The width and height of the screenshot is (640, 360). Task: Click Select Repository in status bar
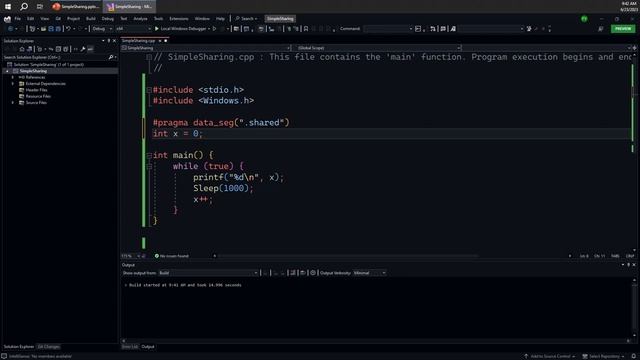(x=604, y=356)
